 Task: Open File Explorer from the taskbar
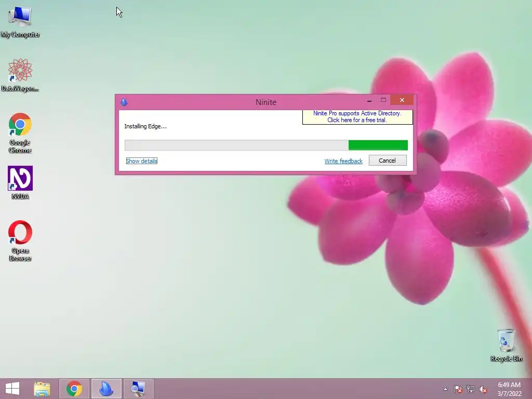[x=42, y=389]
